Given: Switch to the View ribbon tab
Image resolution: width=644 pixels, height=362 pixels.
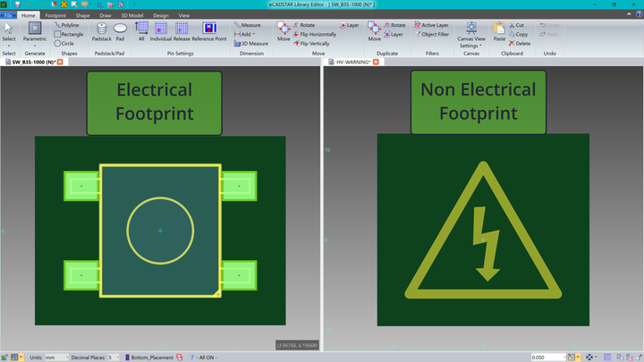Looking at the screenshot, I should [x=184, y=15].
